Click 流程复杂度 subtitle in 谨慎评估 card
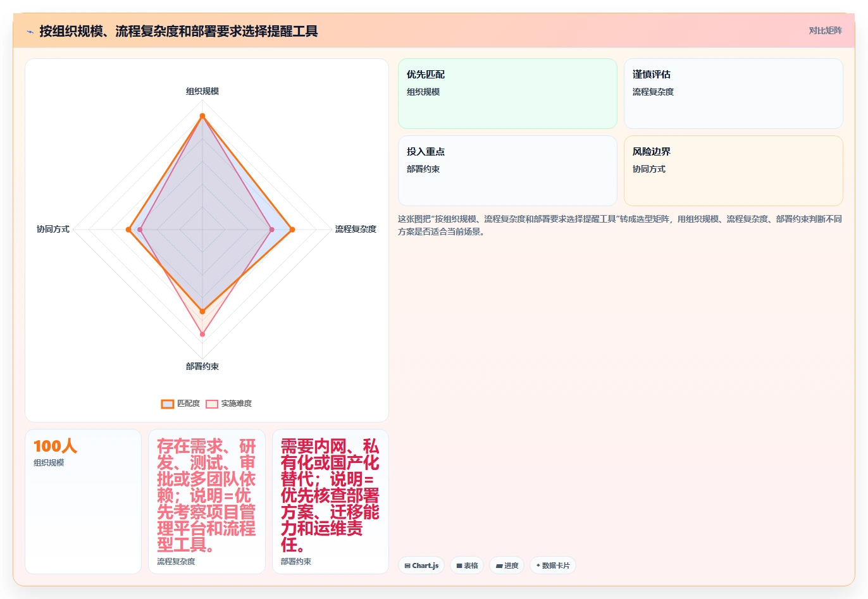Viewport: 868px width, 599px height. click(x=653, y=92)
